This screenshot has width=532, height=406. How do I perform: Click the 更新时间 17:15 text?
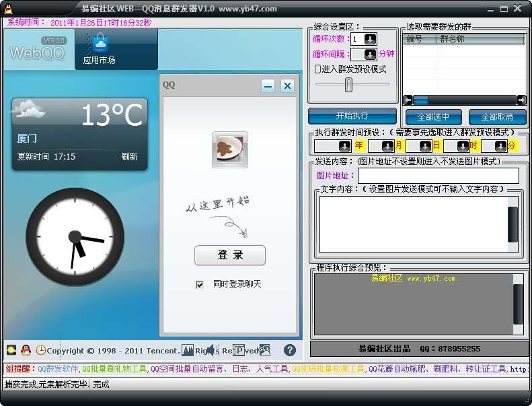pos(46,157)
